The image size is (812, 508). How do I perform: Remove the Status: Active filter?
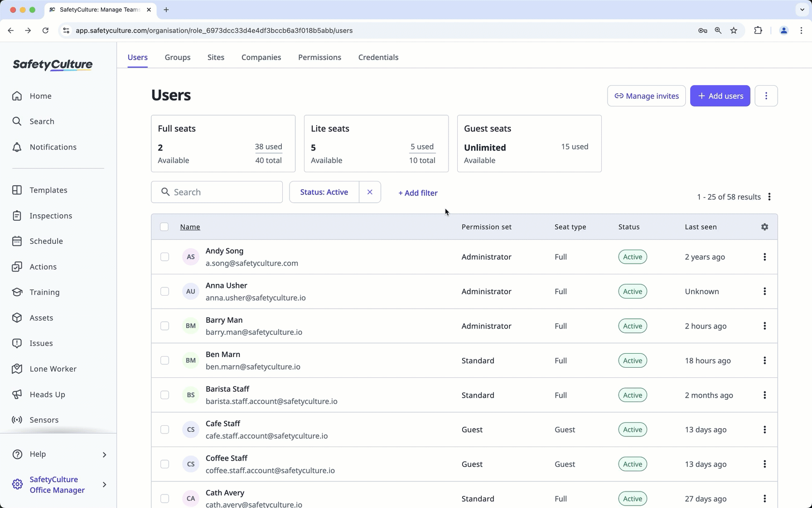(370, 192)
